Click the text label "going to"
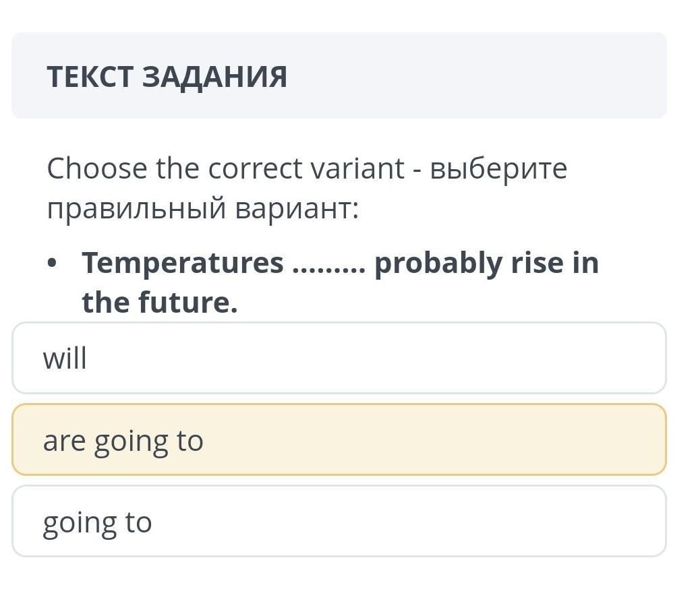 (x=97, y=523)
